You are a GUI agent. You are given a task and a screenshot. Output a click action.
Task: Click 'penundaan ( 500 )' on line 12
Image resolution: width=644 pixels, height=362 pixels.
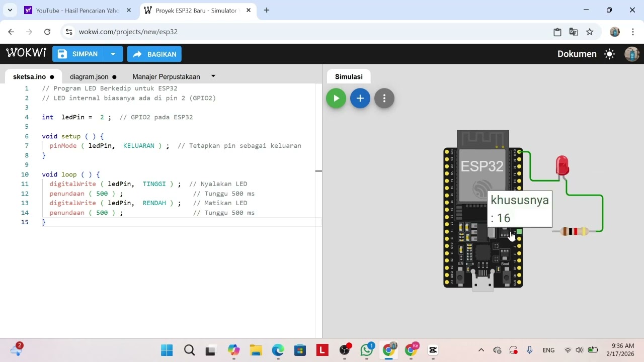pos(83,194)
